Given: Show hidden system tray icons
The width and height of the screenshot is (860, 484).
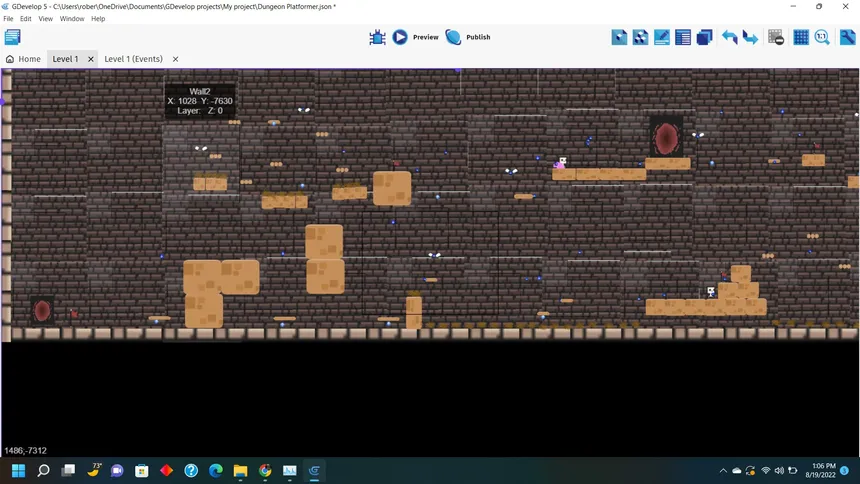Looking at the screenshot, I should pos(723,471).
